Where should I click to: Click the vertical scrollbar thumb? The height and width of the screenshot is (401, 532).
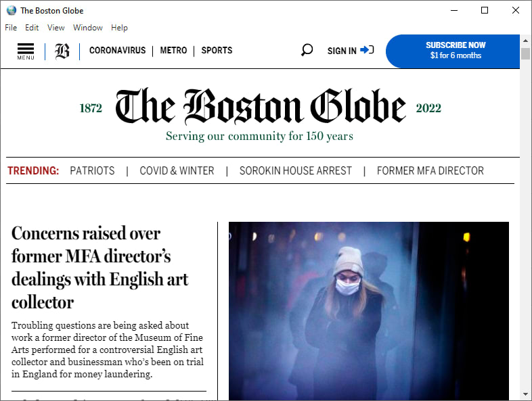click(525, 53)
